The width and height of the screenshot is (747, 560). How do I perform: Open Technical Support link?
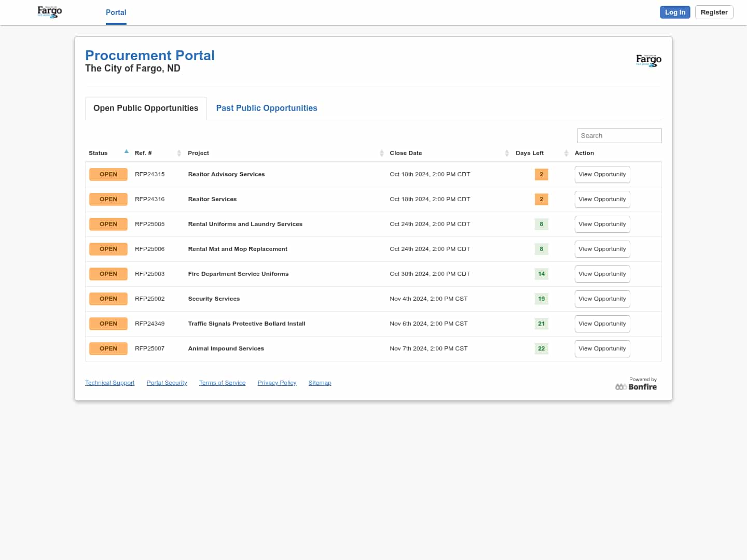pyautogui.click(x=109, y=383)
